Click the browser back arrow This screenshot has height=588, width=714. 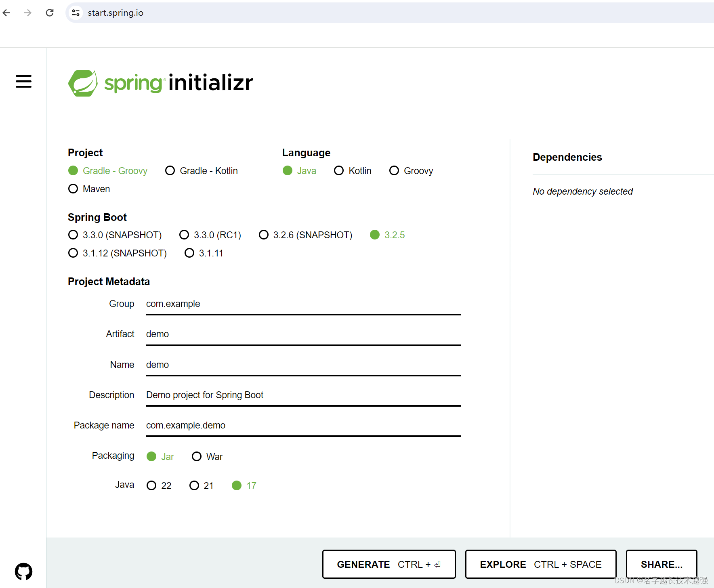pyautogui.click(x=6, y=13)
